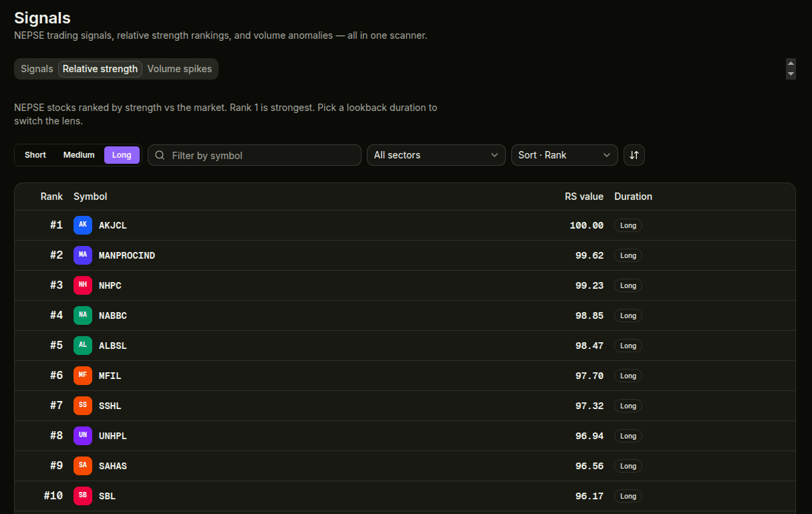Click the NHPC red avatar icon
The image size is (812, 514).
coord(83,285)
